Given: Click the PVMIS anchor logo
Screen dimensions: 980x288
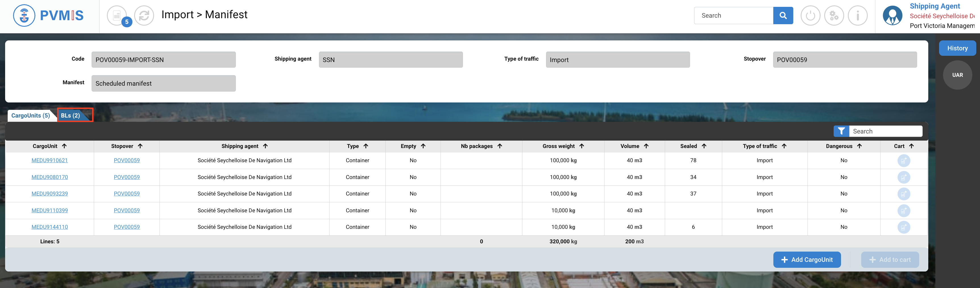Looking at the screenshot, I should [24, 16].
